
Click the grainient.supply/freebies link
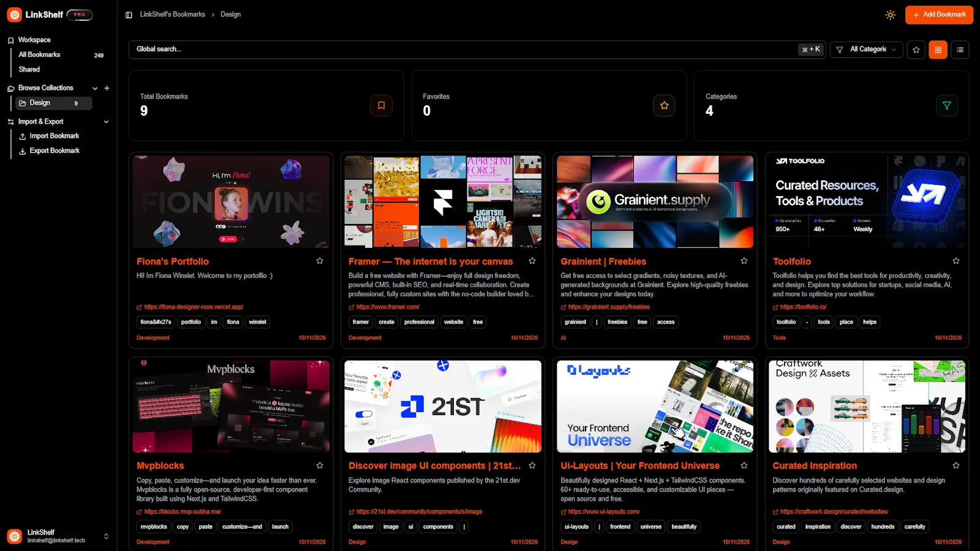point(609,307)
